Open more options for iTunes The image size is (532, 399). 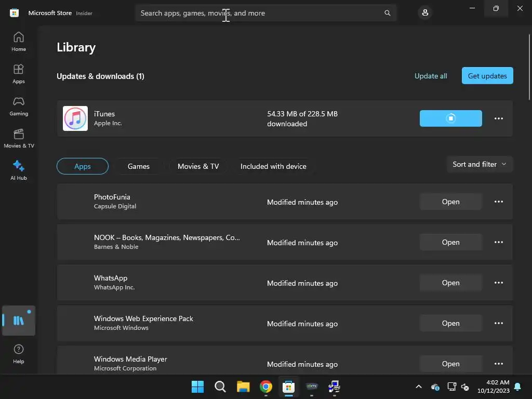tap(498, 118)
